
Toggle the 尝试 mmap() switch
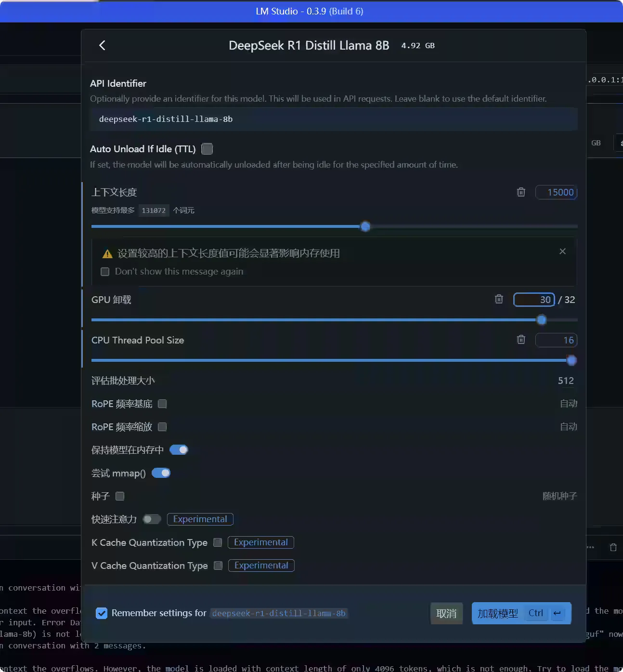[161, 473]
